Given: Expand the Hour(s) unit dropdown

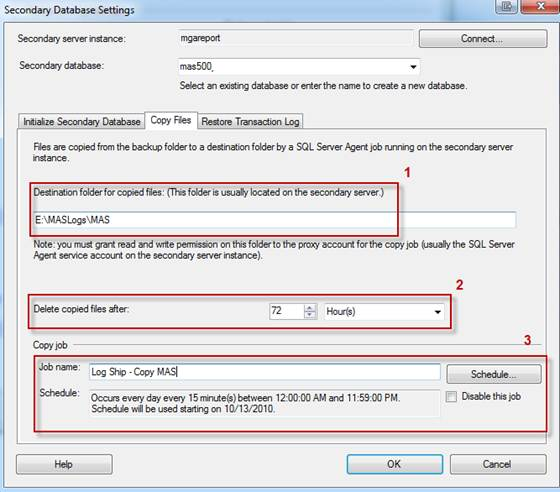Looking at the screenshot, I should tap(384, 311).
